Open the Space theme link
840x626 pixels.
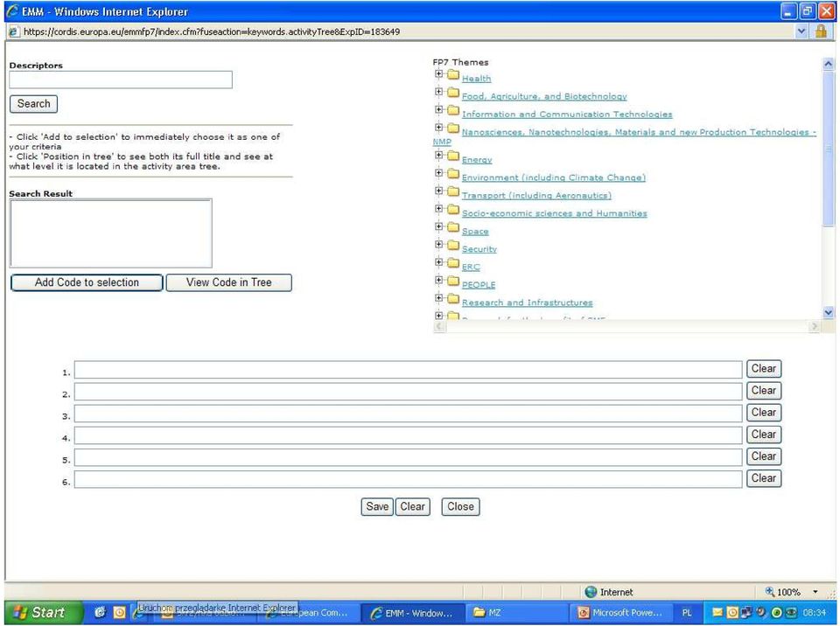click(475, 232)
